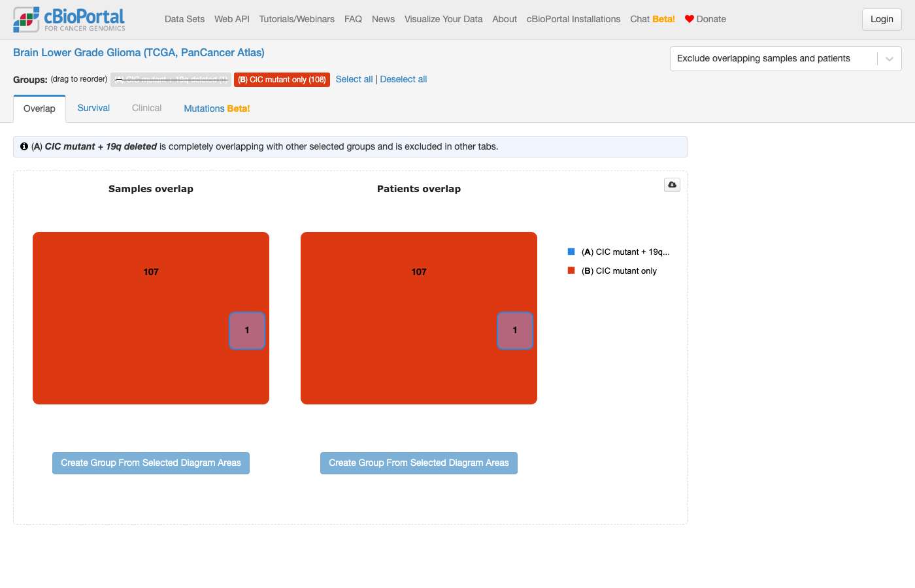915x588 pixels.
Task: Select the 1 region in Patients overlap
Action: pyautogui.click(x=515, y=331)
